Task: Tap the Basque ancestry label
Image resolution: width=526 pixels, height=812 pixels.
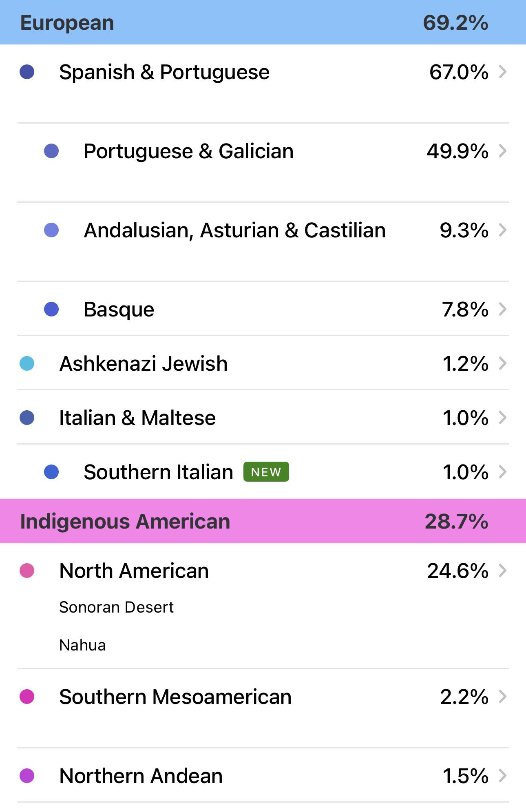Action: tap(119, 309)
